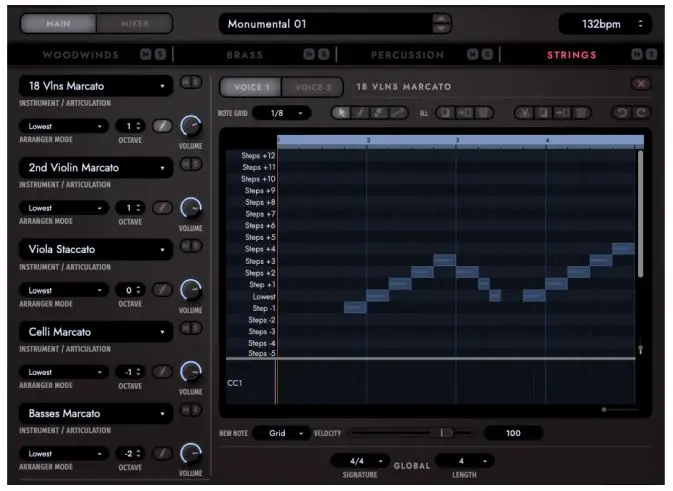Load next preset with Monumental 01 down arrow
The image size is (673, 491).
441,28
